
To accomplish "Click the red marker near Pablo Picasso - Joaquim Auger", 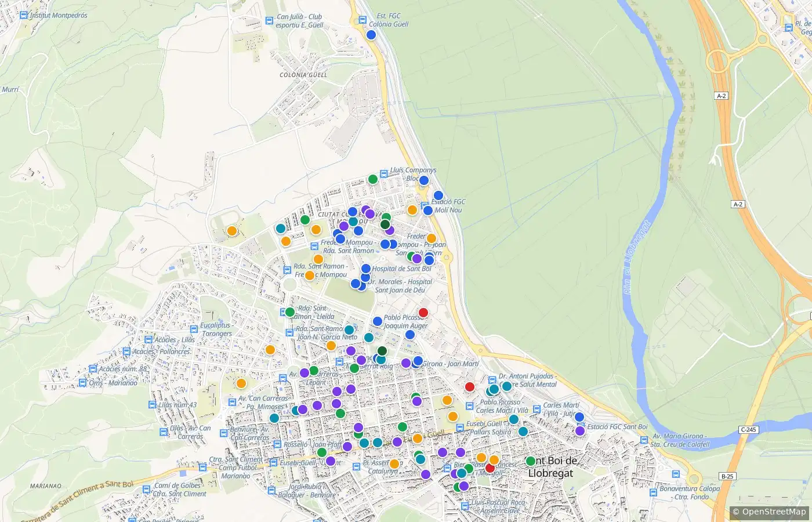I will click(x=423, y=313).
